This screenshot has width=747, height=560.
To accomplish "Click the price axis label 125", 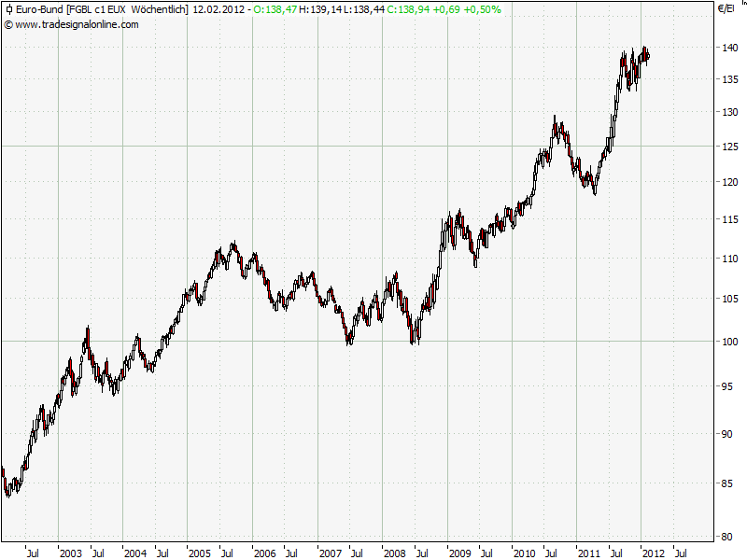I will tap(730, 147).
